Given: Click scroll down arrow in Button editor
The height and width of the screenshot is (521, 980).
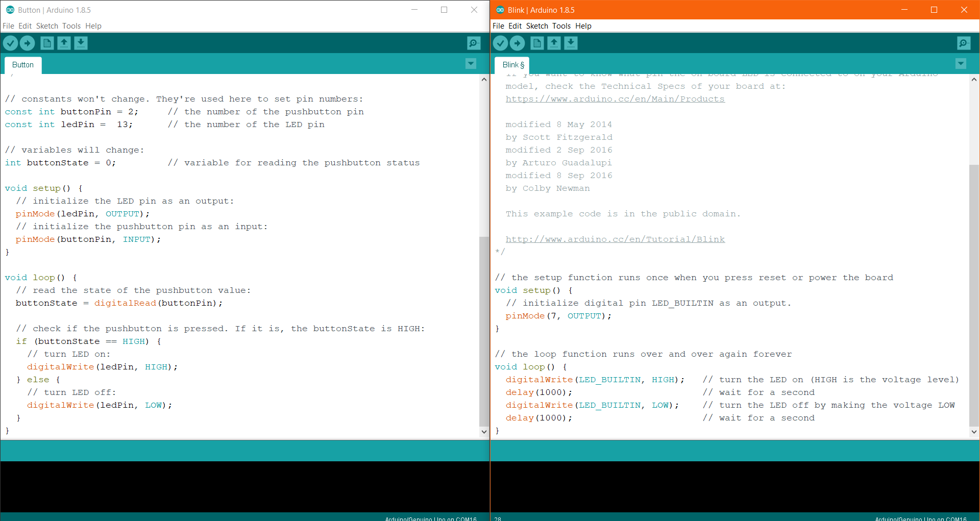Looking at the screenshot, I should 484,432.
